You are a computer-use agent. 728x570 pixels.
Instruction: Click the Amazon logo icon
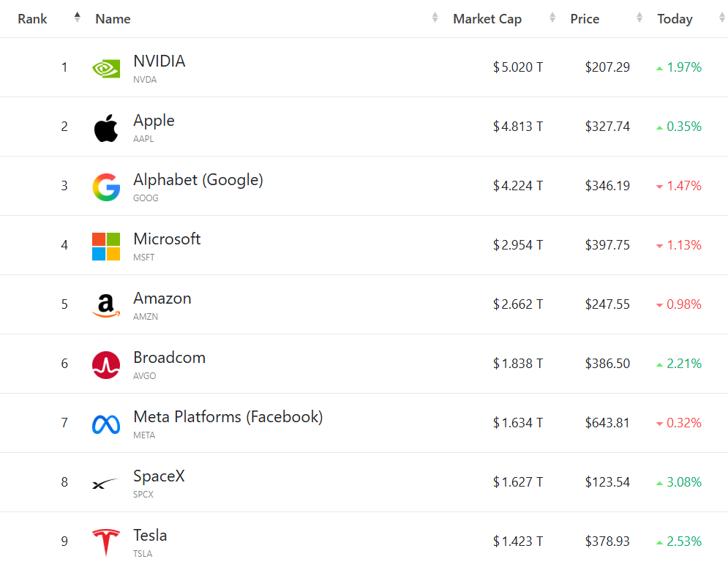106,306
